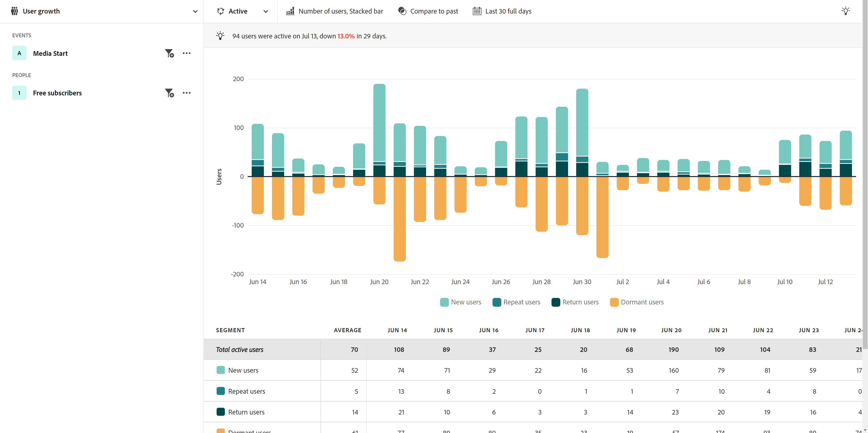Click the User growth people icon

(x=14, y=11)
